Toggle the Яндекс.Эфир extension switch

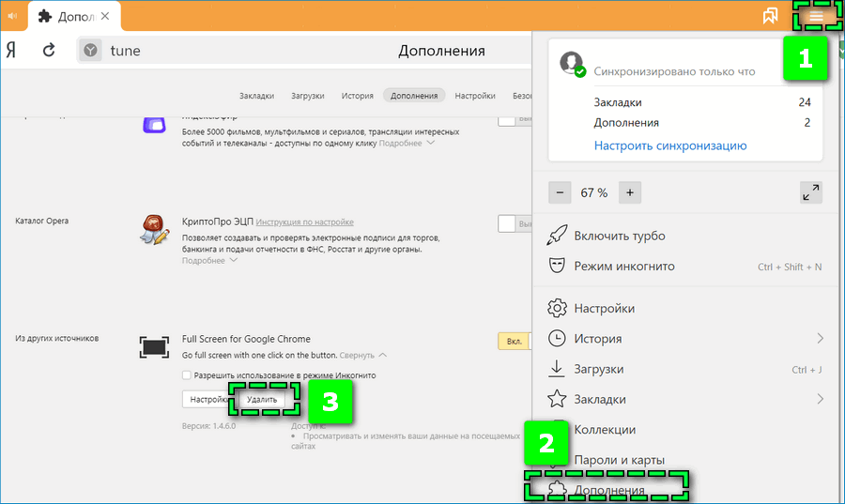515,120
